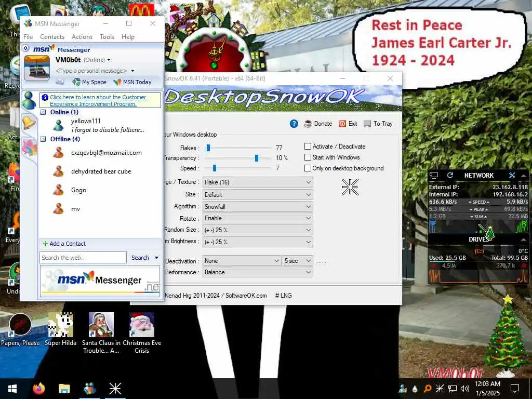
Task: Click SoftwareOK.com footer text in DesktopSnowOK
Action: [x=246, y=296]
